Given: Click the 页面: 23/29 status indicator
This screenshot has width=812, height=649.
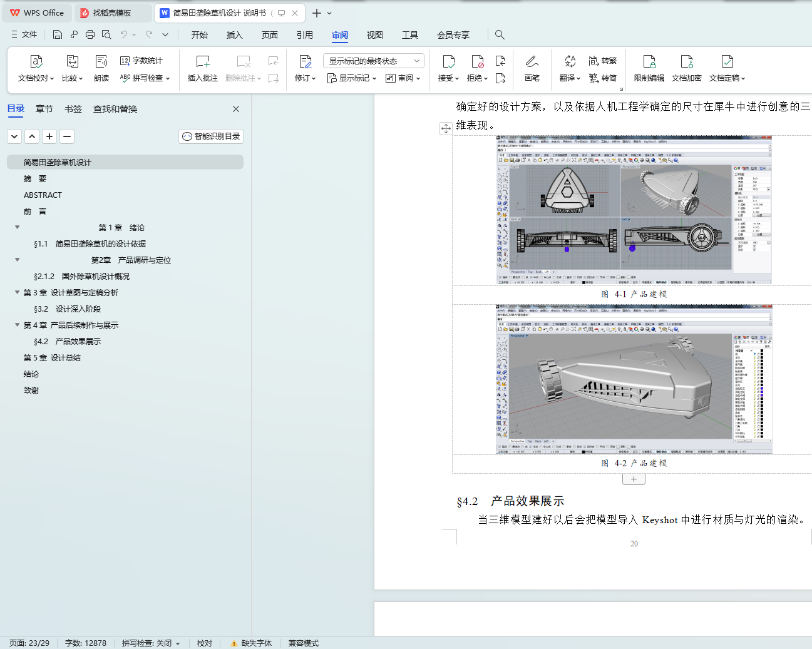Looking at the screenshot, I should pos(29,643).
